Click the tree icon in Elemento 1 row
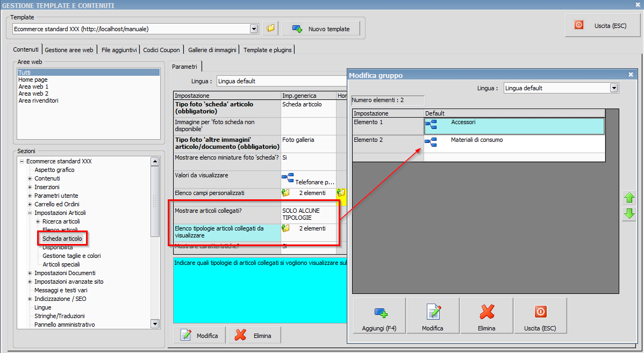The image size is (644, 353). (x=431, y=124)
